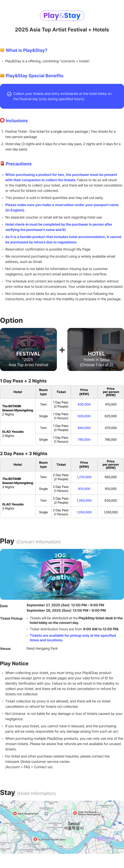
Task: Click the 415,000 per person price cell
Action: coord(111,404)
